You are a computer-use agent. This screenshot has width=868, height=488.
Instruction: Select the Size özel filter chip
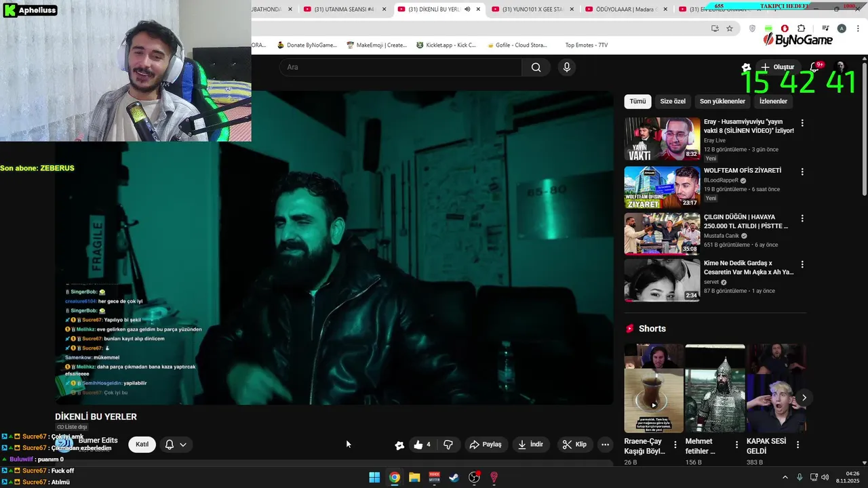(673, 101)
